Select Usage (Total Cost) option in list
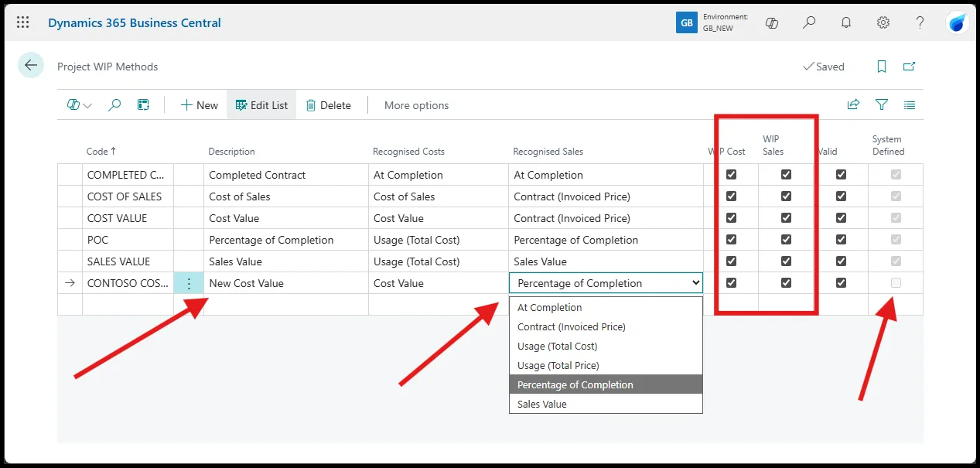 pyautogui.click(x=606, y=346)
